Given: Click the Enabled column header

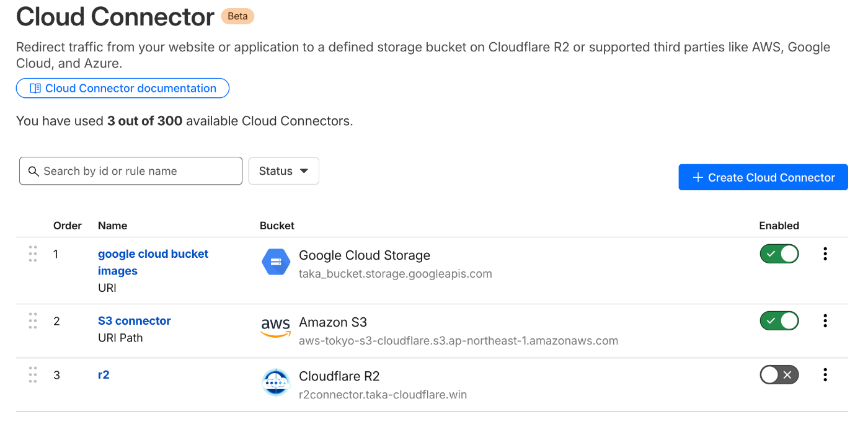Looking at the screenshot, I should [x=779, y=226].
